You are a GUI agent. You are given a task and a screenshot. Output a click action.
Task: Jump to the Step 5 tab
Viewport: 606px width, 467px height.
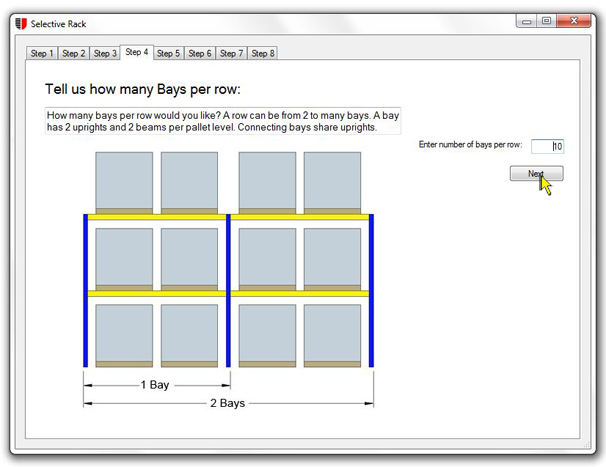pyautogui.click(x=169, y=53)
